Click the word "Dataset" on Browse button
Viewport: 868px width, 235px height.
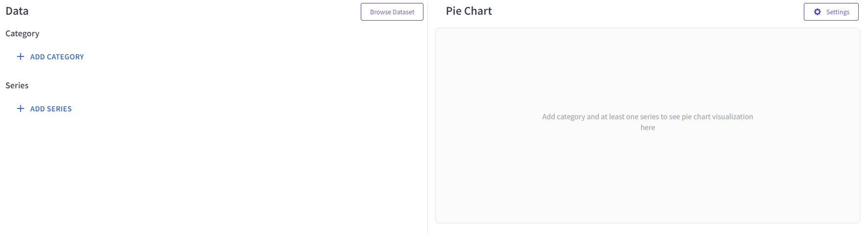click(x=403, y=12)
